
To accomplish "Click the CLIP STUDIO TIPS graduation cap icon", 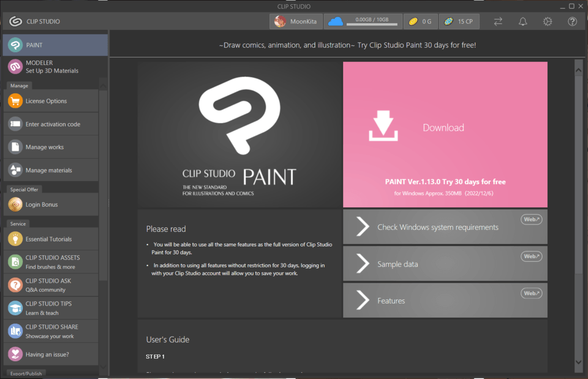I will coord(15,308).
